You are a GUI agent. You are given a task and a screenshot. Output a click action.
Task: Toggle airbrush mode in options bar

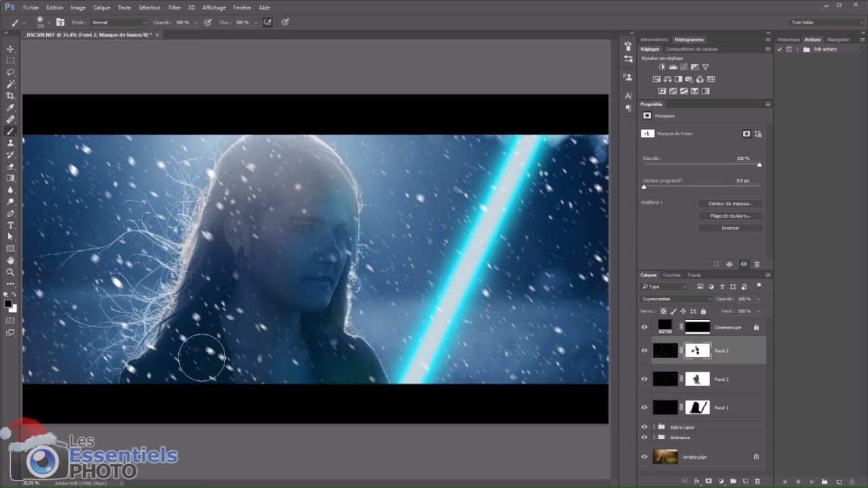268,22
